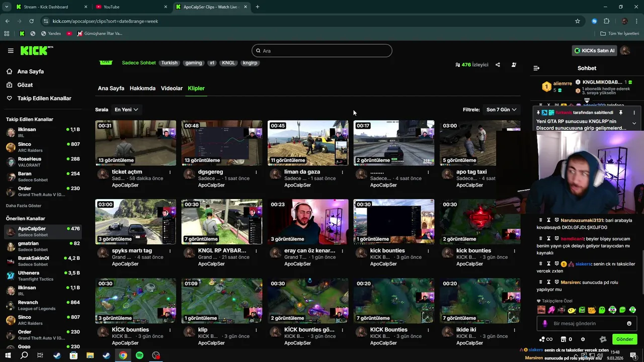Viewport: 644px width, 362px height.
Task: Open ilkinsan channel in followed list
Action: tap(43, 133)
